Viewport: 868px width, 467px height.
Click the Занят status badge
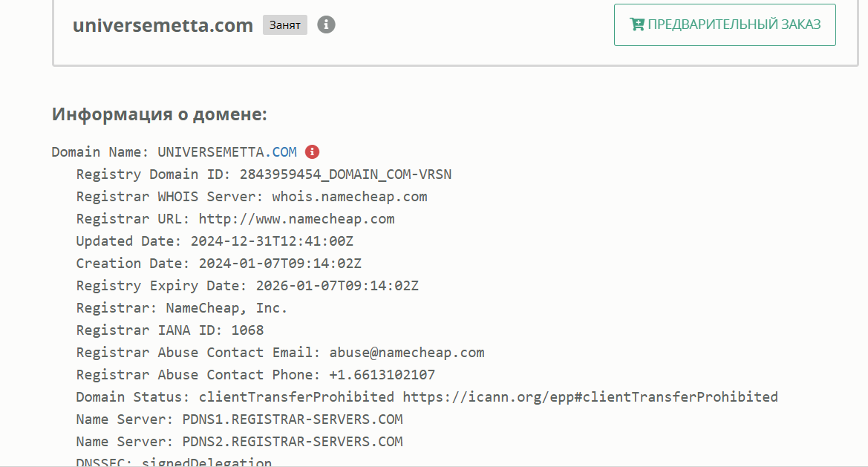(x=284, y=25)
